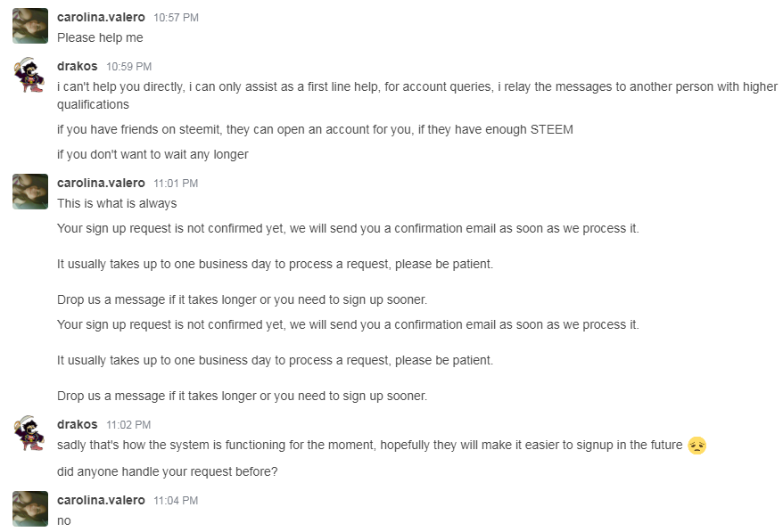Click the carolina.valero username above "Please help me"

(x=101, y=18)
